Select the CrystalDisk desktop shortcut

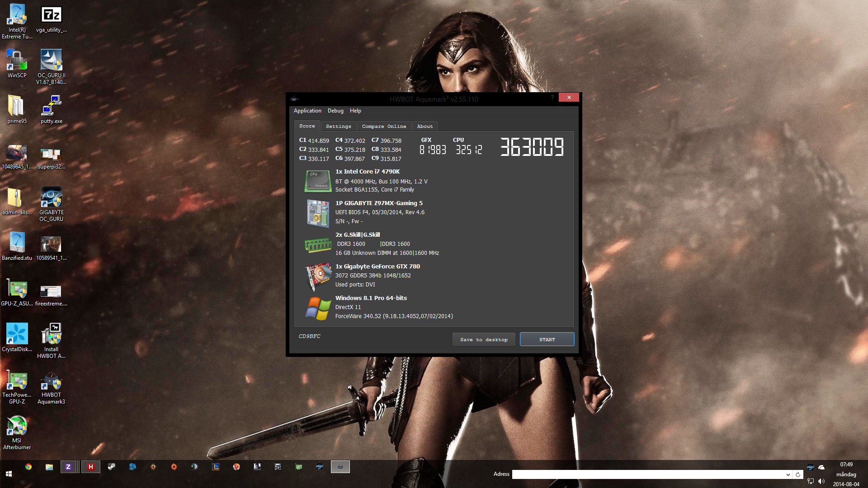(x=17, y=338)
